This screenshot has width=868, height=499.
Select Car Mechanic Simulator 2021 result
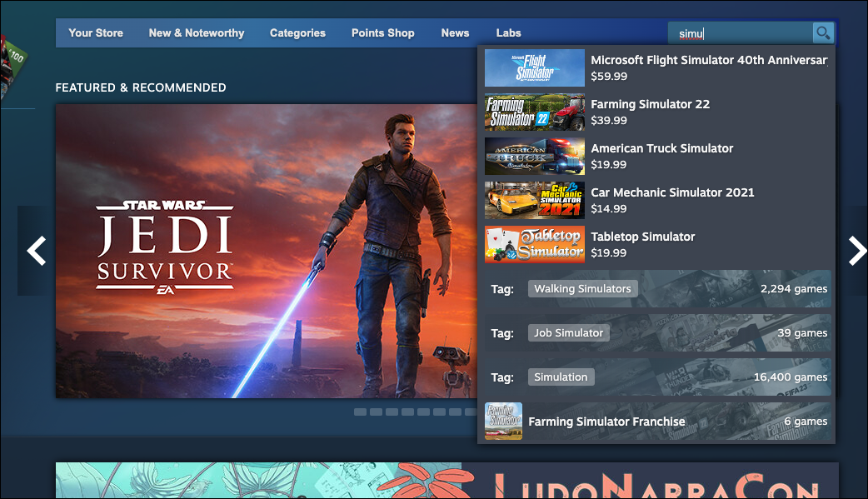tap(657, 201)
